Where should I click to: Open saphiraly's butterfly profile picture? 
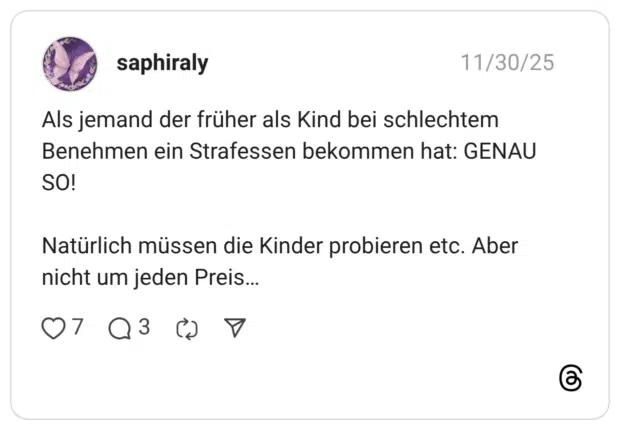(70, 64)
